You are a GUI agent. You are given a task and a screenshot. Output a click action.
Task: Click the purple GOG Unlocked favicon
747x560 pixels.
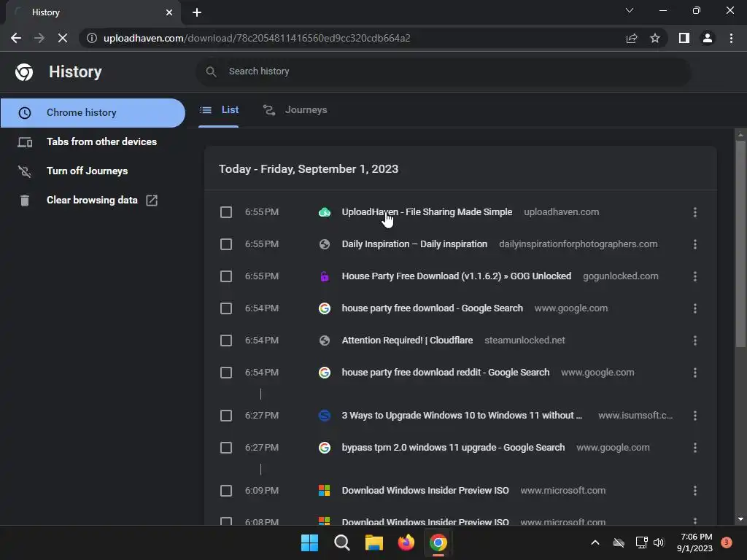(x=325, y=276)
